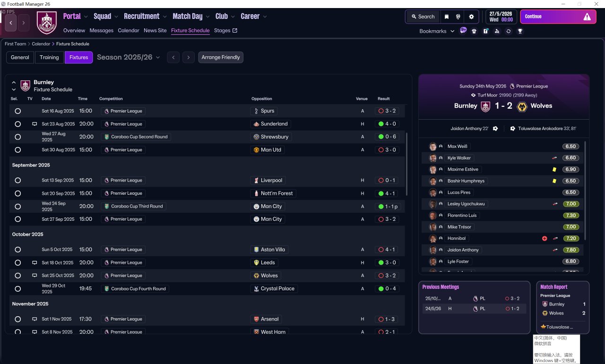Open the person-search icon in bookmarks row
The width and height of the screenshot is (605, 364).
497,31
